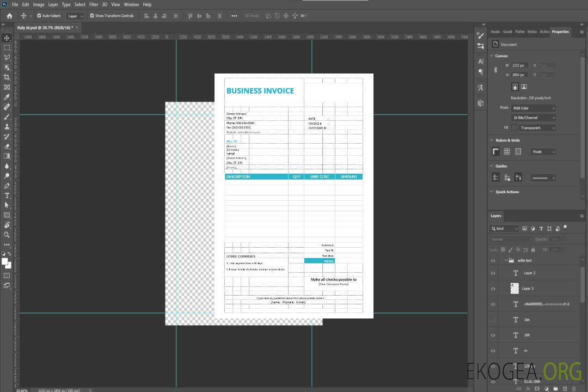Select the Crop tool
Viewport: 588px width, 392px height.
[7, 77]
